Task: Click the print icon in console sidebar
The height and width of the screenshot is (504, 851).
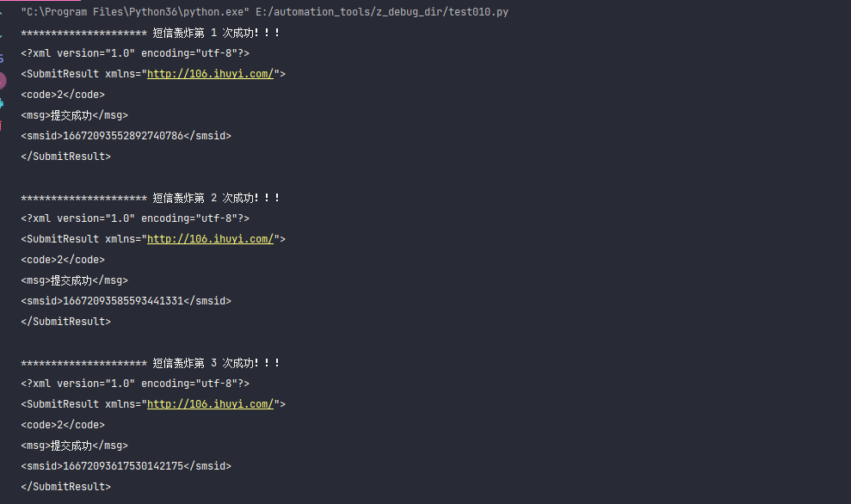Action: (1, 103)
